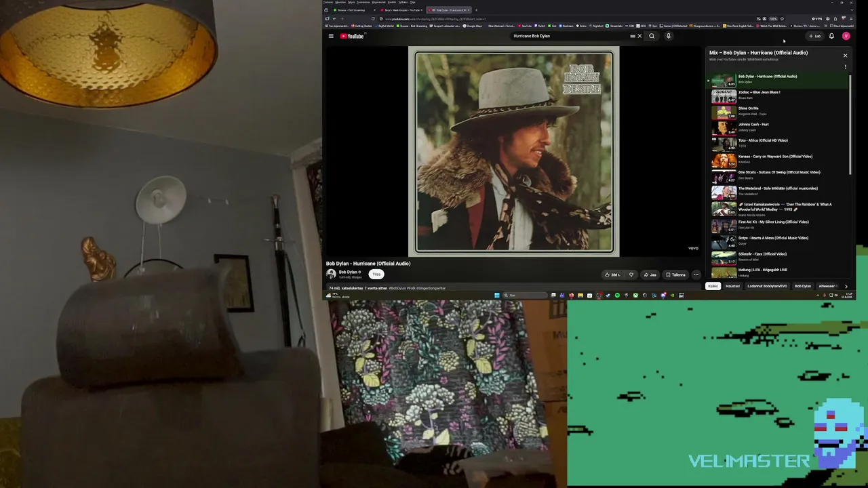This screenshot has height=488, width=868.
Task: Click the Bob Dylan - Hurricane video title
Action: pos(368,264)
